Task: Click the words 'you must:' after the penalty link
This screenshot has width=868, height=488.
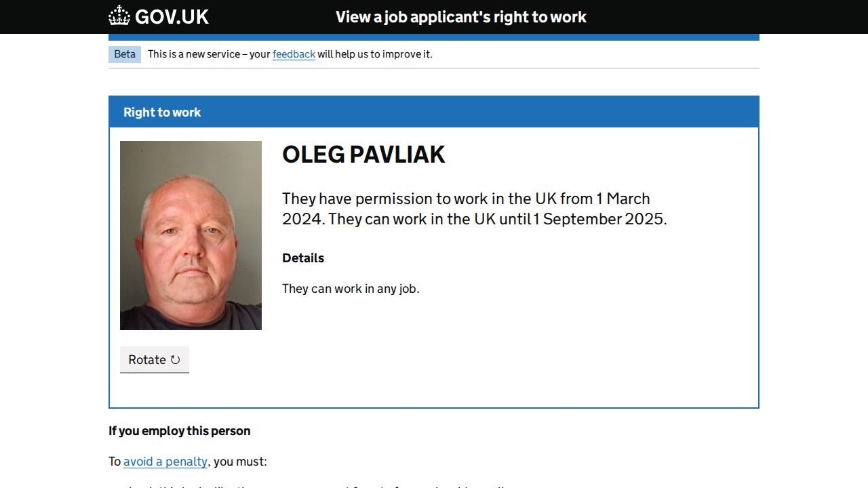Action: click(241, 462)
